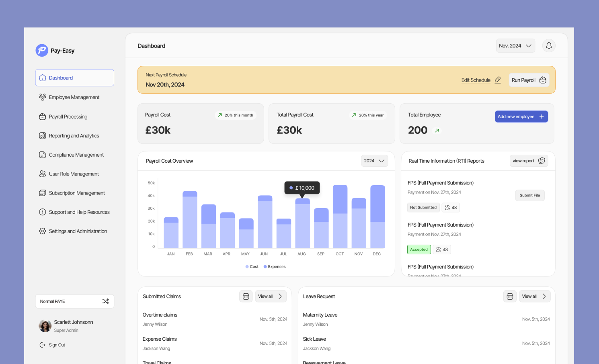Click the Sign Out icon

pyautogui.click(x=43, y=345)
